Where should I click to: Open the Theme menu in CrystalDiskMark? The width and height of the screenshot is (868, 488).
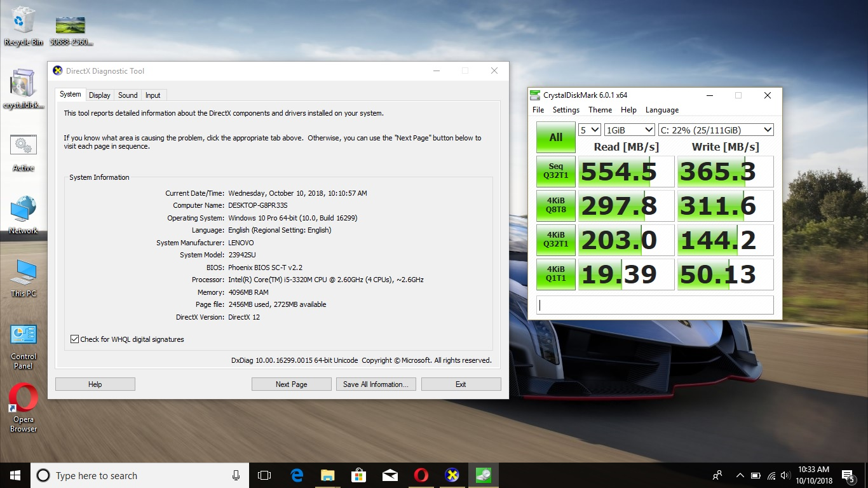[x=600, y=110]
